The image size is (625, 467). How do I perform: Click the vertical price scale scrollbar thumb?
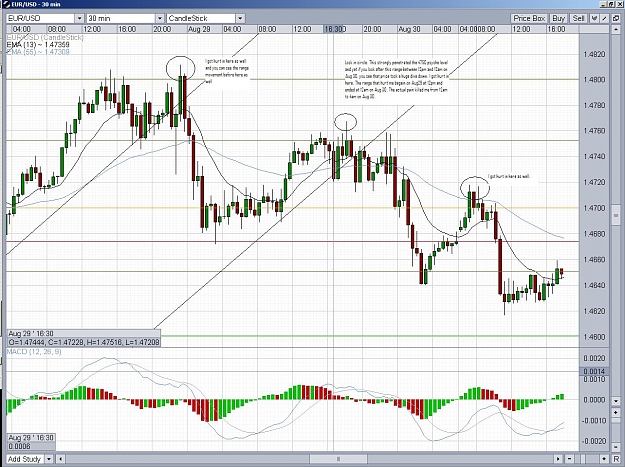pos(616,216)
